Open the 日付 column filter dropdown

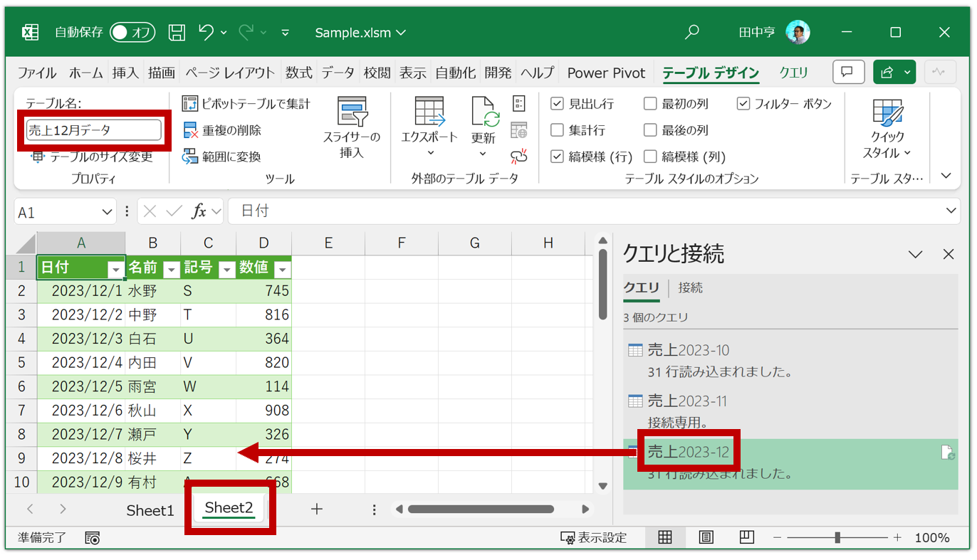coord(115,269)
